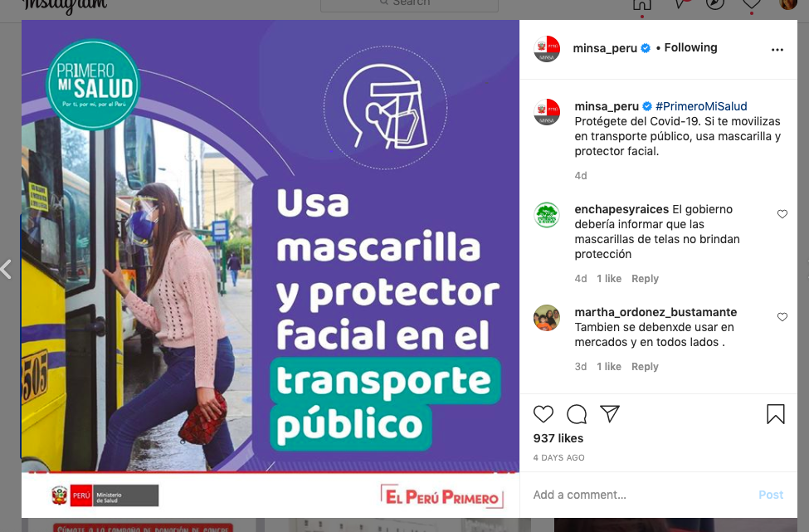The image size is (809, 532).
Task: Like enchapesyraices comment heart
Action: pos(782,213)
